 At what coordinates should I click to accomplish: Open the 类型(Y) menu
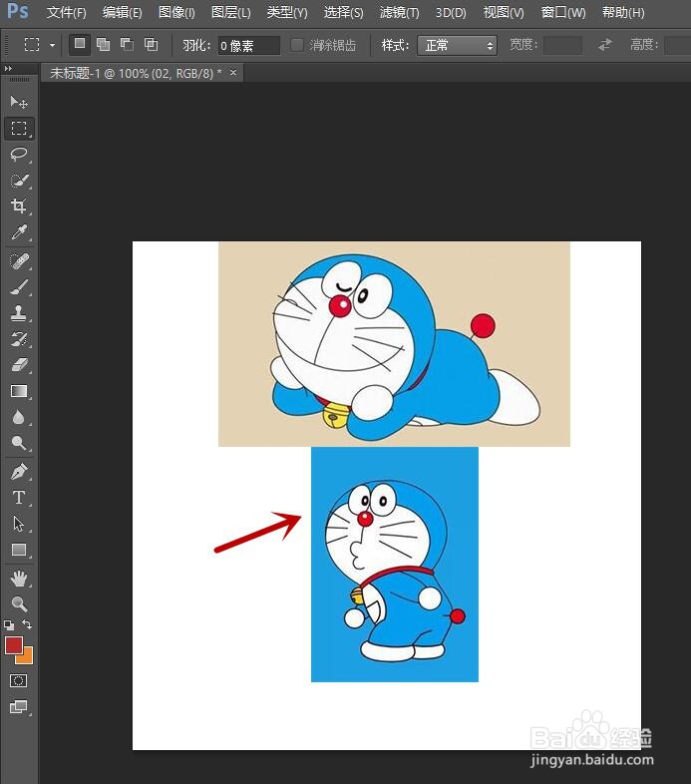pos(287,12)
